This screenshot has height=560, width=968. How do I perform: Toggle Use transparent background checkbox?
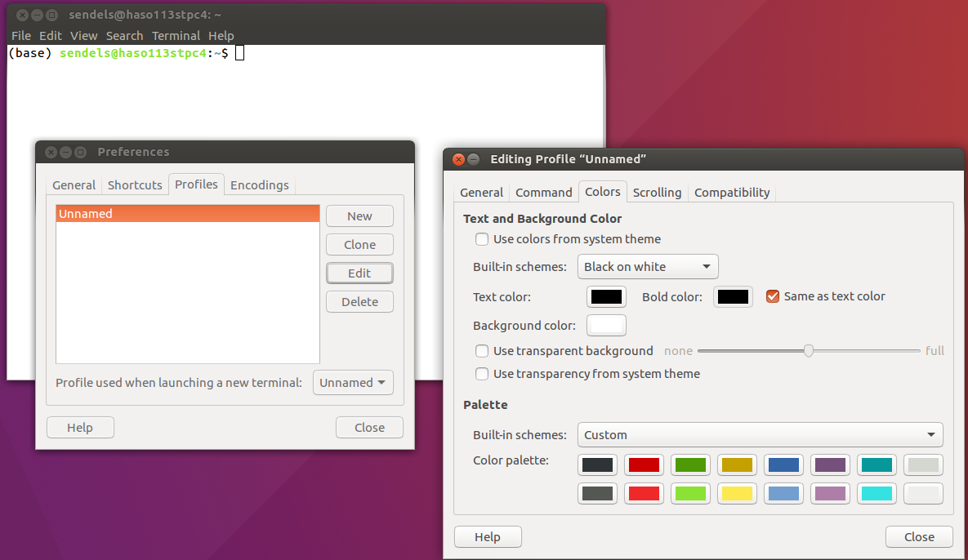pyautogui.click(x=483, y=351)
